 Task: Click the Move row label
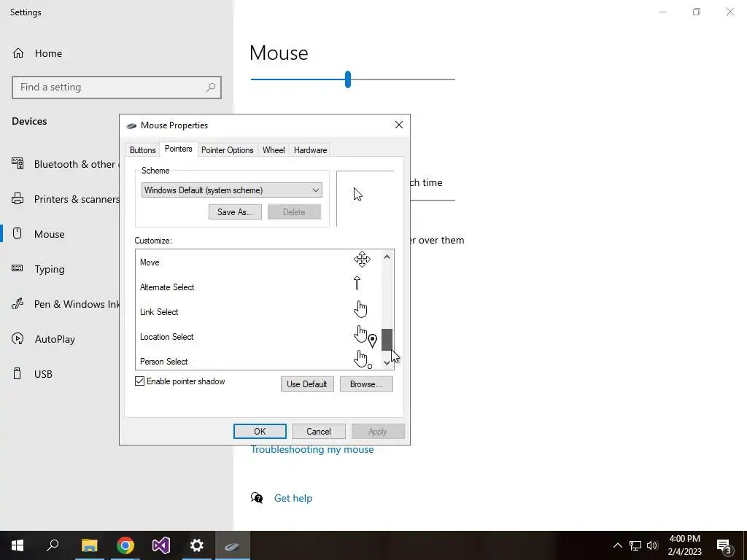(150, 262)
